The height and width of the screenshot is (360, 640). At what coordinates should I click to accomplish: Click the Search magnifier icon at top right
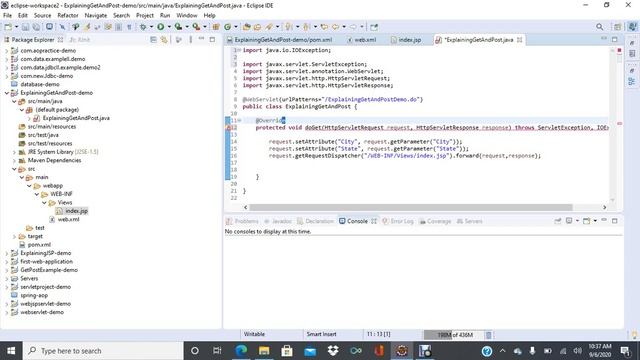(599, 27)
